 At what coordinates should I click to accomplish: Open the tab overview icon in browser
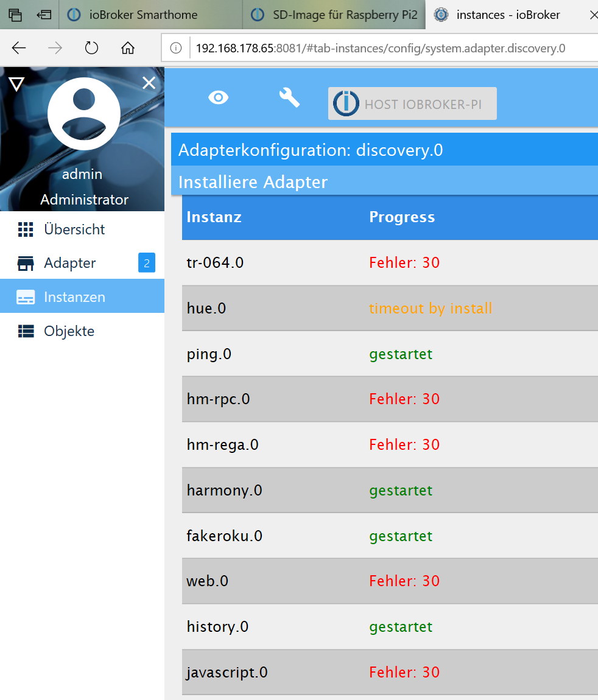(x=15, y=15)
